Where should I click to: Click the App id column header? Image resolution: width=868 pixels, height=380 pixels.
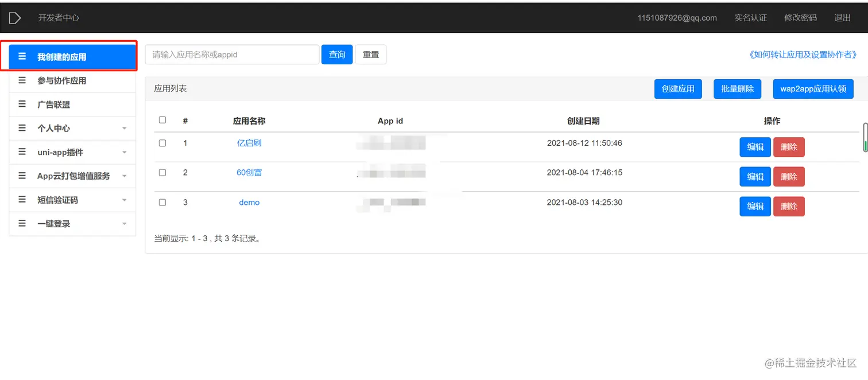click(390, 121)
